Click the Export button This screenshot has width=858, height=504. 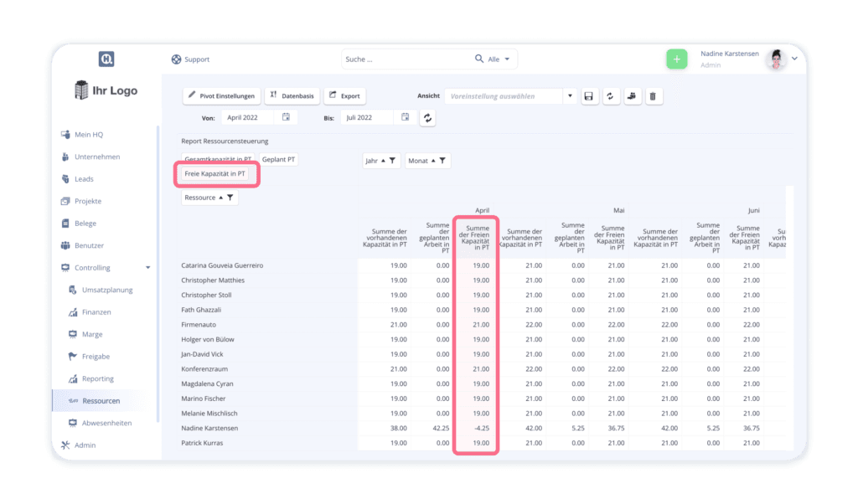[x=344, y=96]
